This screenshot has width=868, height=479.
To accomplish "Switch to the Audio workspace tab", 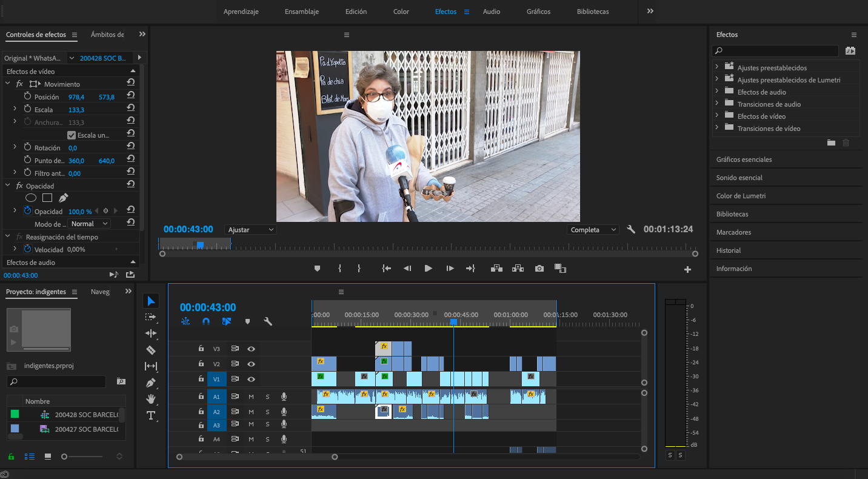I will tap(492, 11).
